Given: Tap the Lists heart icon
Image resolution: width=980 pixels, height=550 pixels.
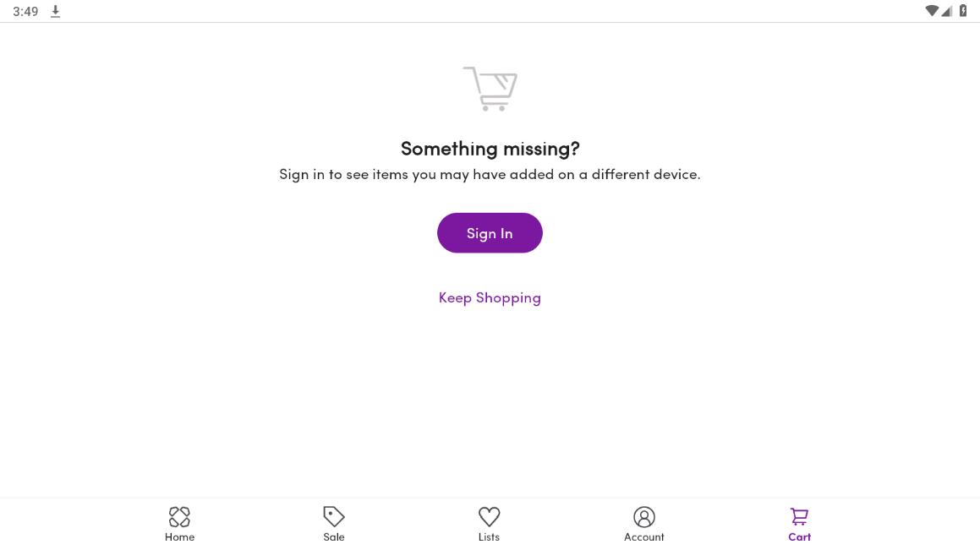Looking at the screenshot, I should pos(489,516).
